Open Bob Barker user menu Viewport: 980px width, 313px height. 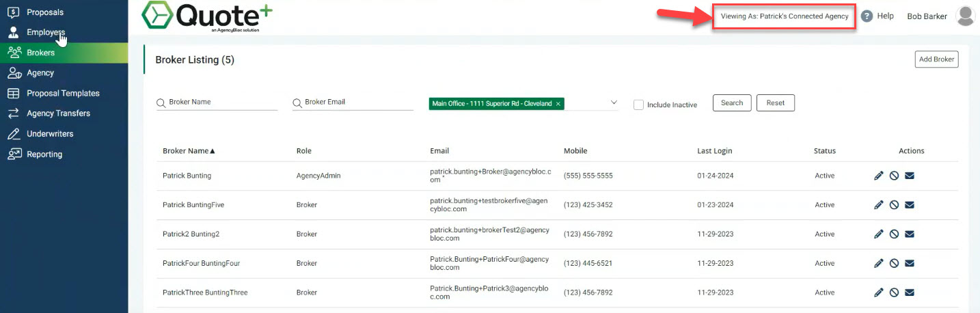(x=927, y=16)
